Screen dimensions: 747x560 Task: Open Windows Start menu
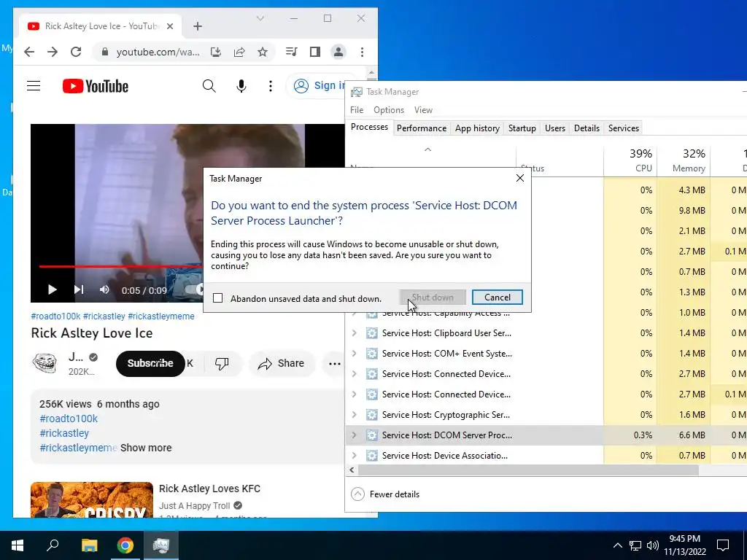18,545
